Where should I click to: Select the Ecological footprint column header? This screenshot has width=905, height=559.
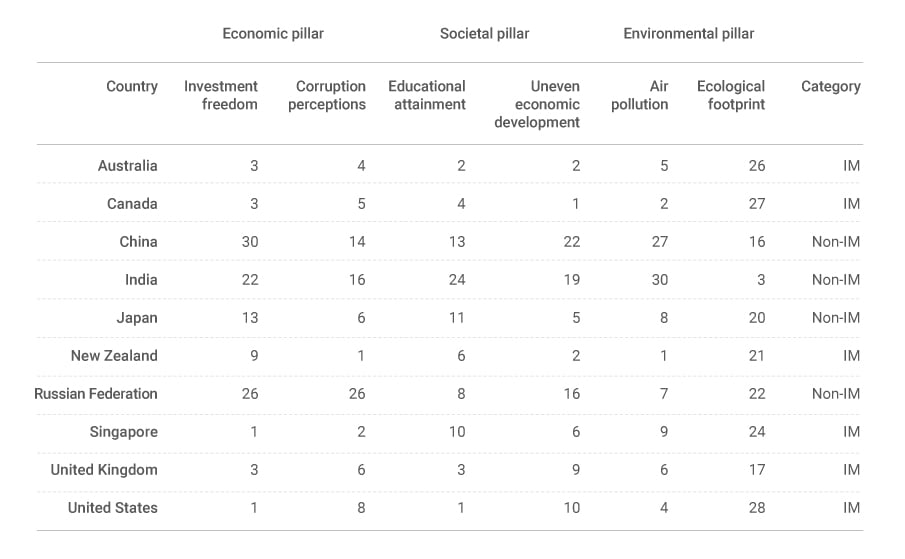(x=731, y=95)
